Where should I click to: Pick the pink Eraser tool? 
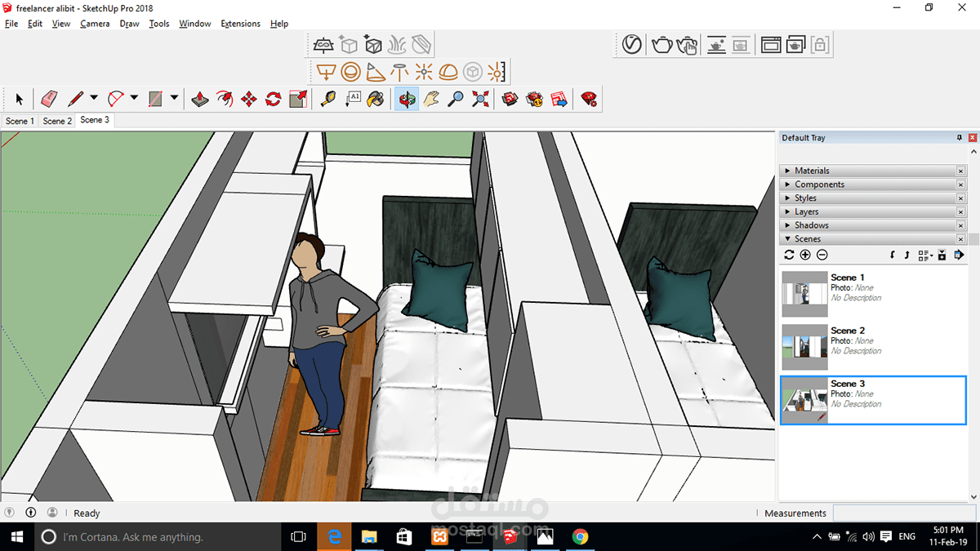coord(49,99)
